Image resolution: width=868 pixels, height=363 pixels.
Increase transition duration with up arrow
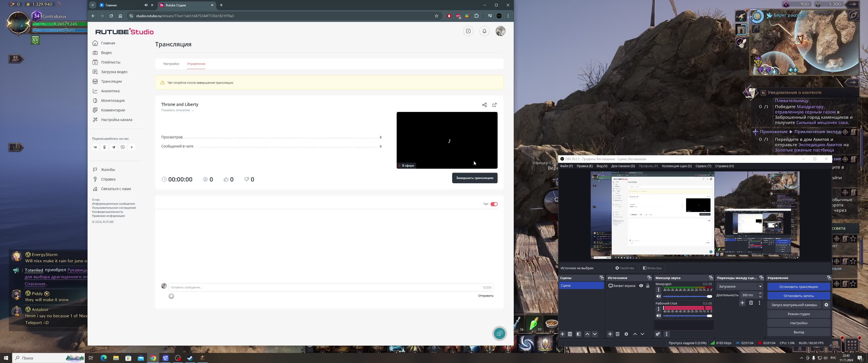(760, 293)
